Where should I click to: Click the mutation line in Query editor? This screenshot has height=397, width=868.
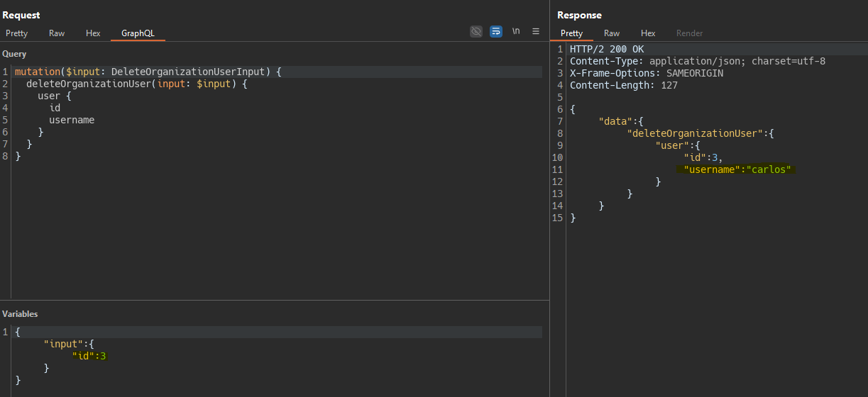pyautogui.click(x=148, y=72)
